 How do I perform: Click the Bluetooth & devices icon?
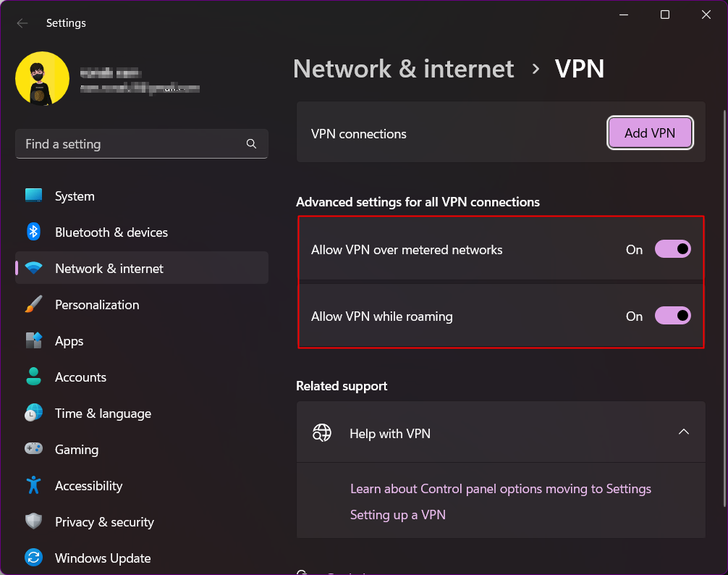(33, 232)
